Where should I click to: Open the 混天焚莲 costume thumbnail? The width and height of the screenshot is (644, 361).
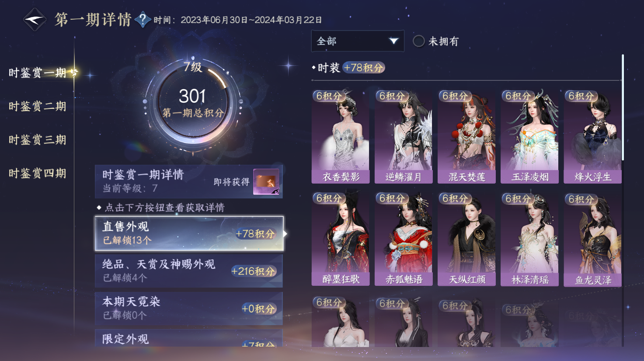point(466,136)
